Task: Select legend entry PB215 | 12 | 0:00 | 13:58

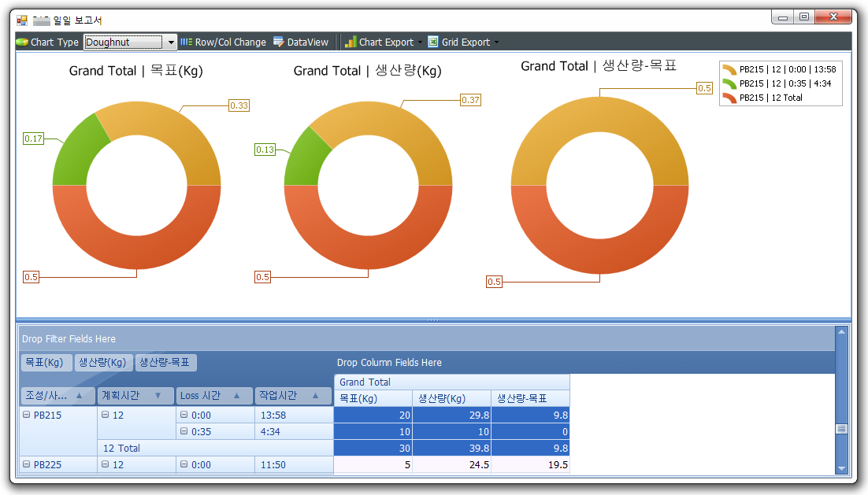Action: coord(780,69)
